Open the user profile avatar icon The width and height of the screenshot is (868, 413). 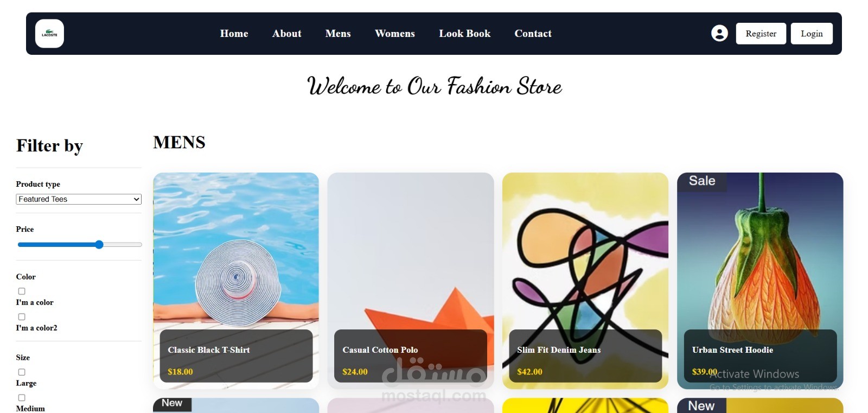(719, 34)
